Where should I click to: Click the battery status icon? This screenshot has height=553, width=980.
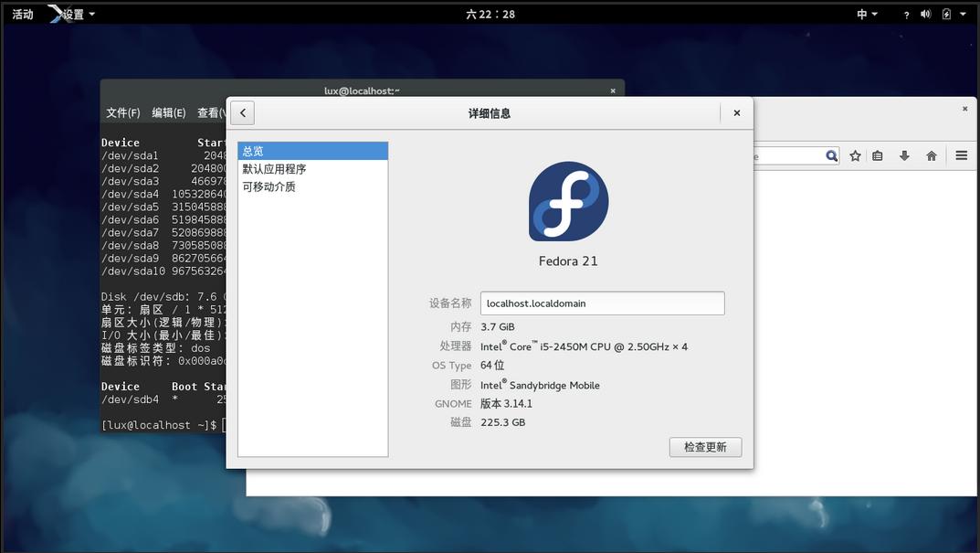coord(946,14)
